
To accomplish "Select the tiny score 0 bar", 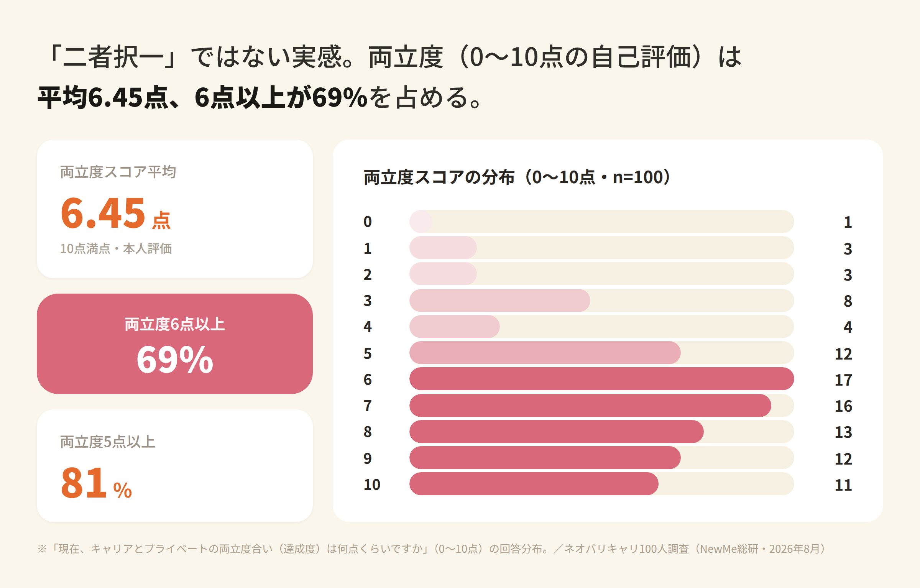I will pyautogui.click(x=421, y=222).
